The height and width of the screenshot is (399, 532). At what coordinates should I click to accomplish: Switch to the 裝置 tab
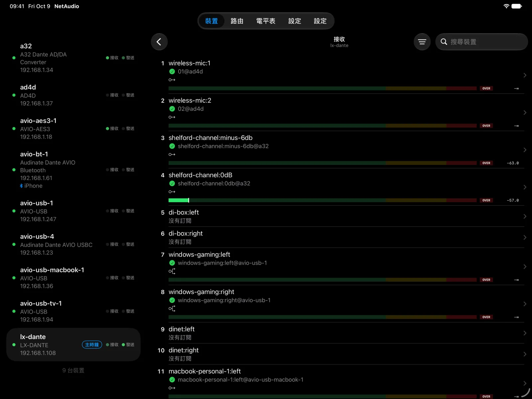tap(211, 21)
